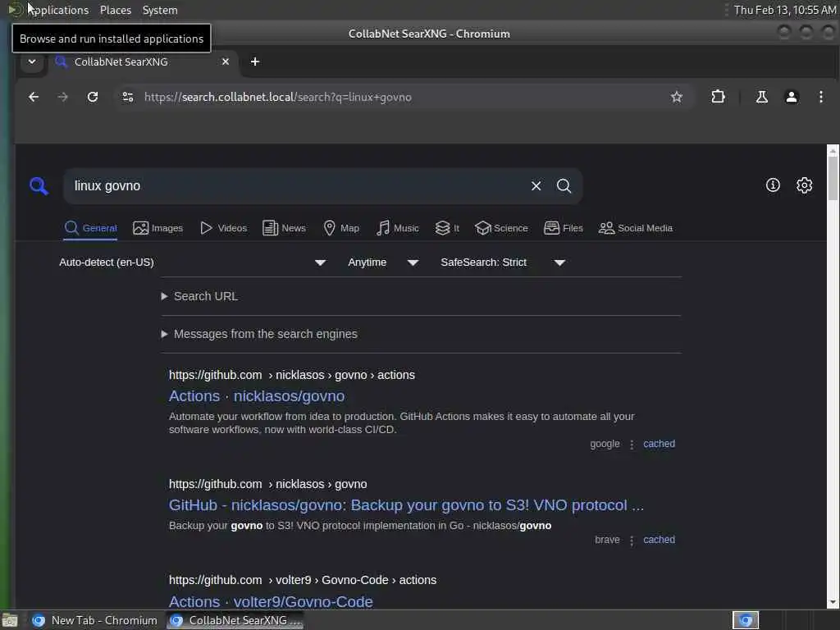Switch to Music category

click(x=398, y=228)
